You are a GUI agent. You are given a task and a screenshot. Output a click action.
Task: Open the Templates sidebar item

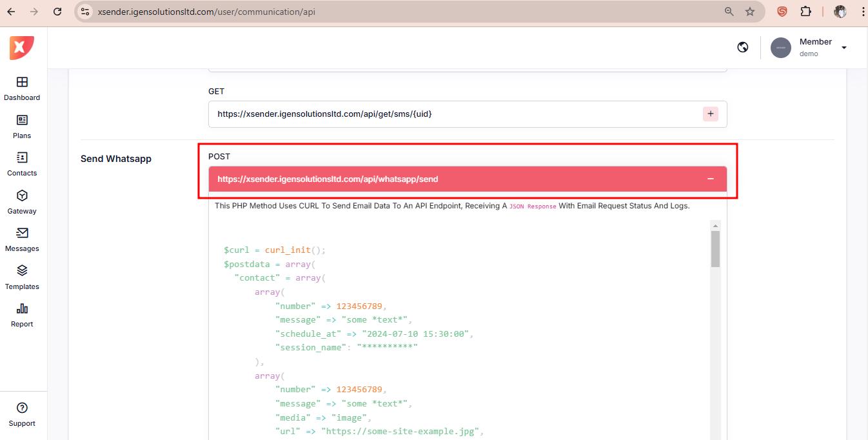coord(22,277)
